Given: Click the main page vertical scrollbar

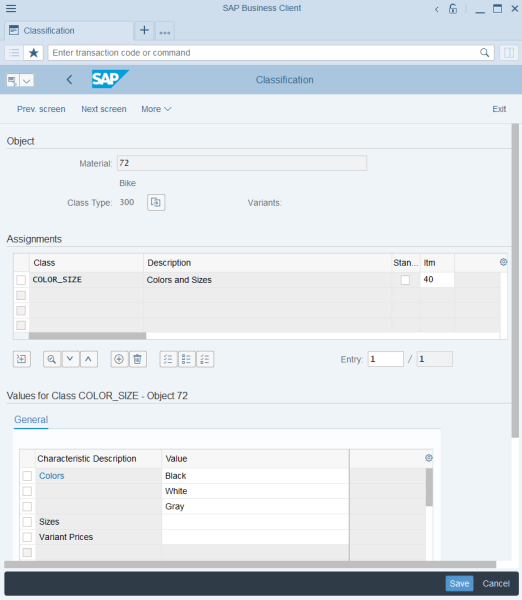Looking at the screenshot, I should pyautogui.click(x=515, y=280).
